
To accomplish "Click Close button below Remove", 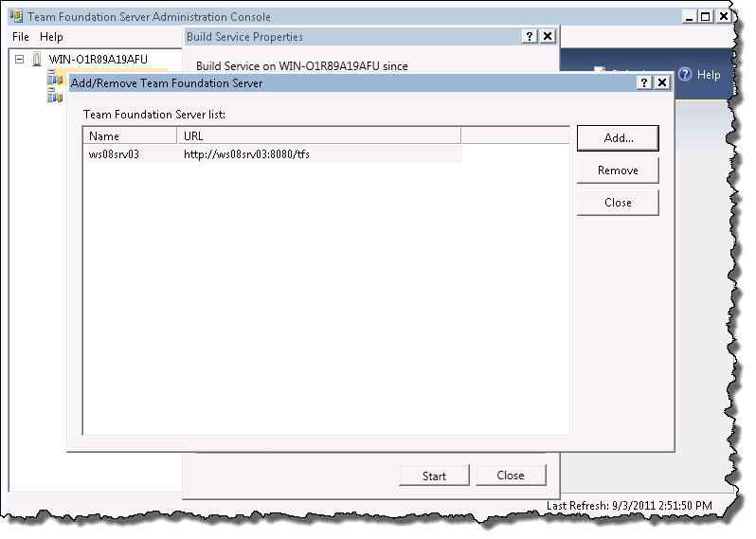I will tap(618, 203).
